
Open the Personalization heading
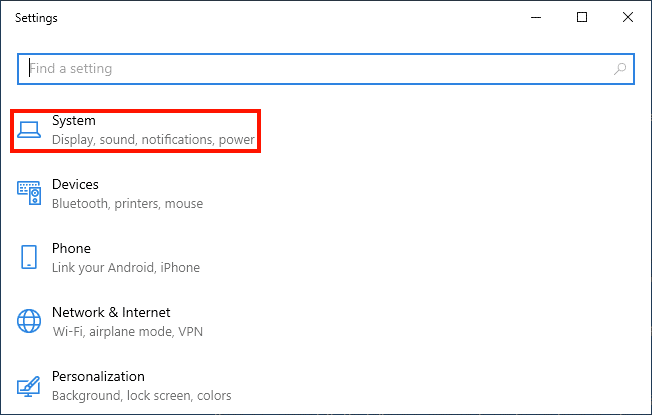click(x=98, y=377)
